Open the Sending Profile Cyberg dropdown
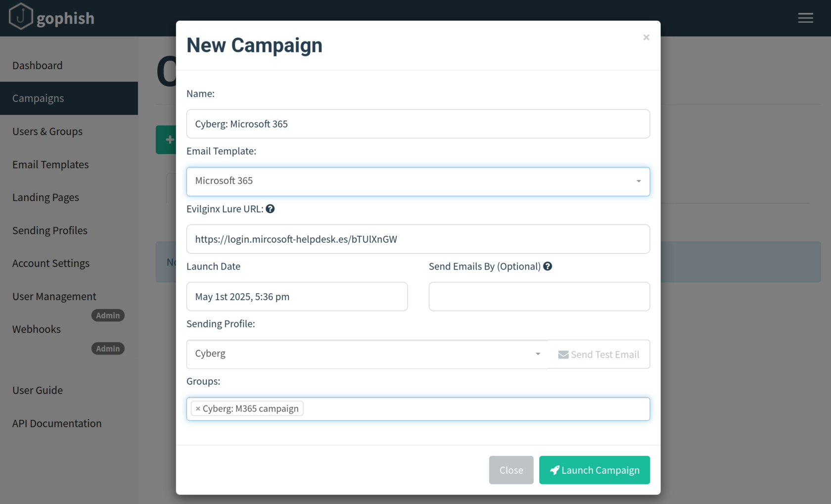 click(367, 354)
